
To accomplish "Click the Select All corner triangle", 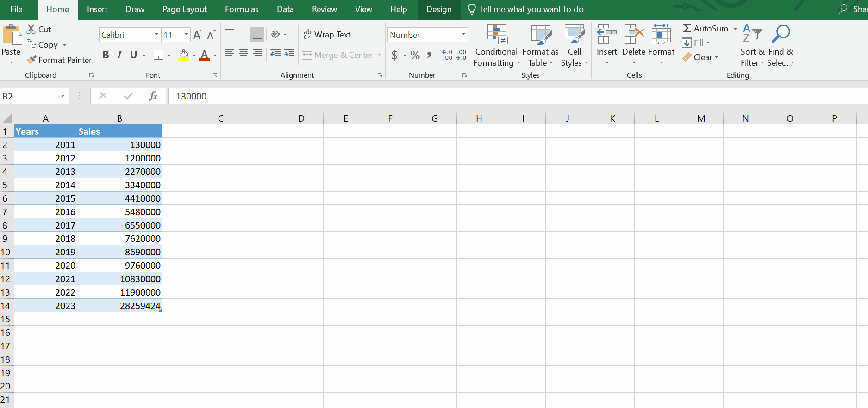I will point(7,117).
